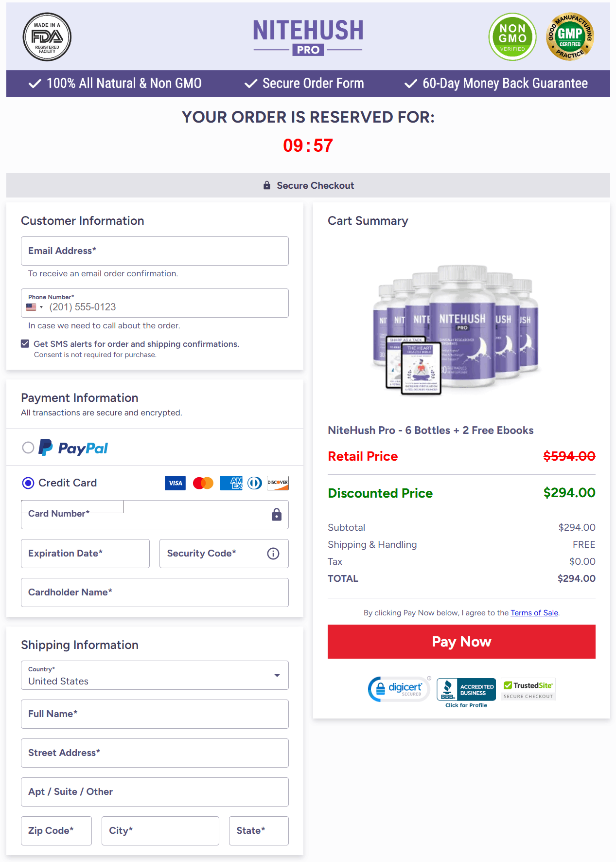This screenshot has width=616, height=862.
Task: Click the lock icon in Card Number field
Action: pos(276,515)
